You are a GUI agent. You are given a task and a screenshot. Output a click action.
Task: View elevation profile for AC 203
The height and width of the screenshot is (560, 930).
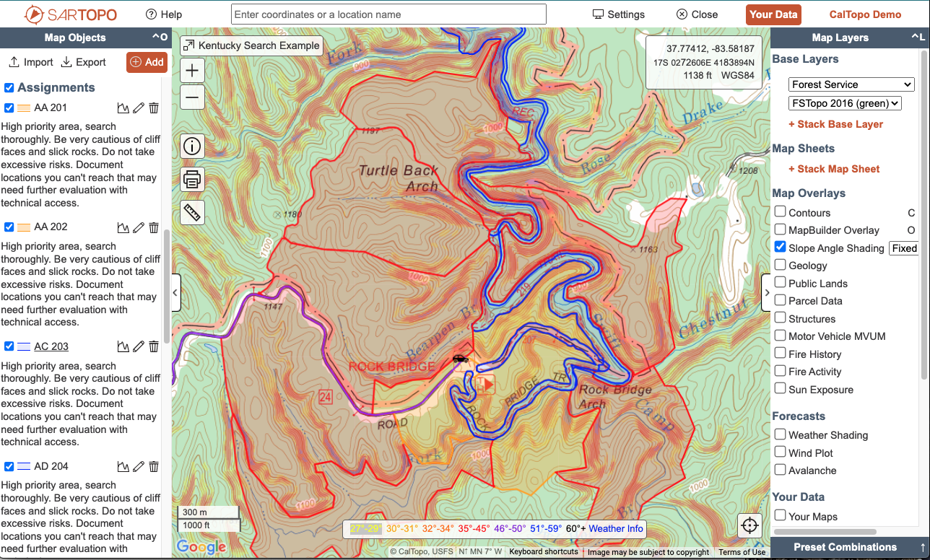click(123, 346)
